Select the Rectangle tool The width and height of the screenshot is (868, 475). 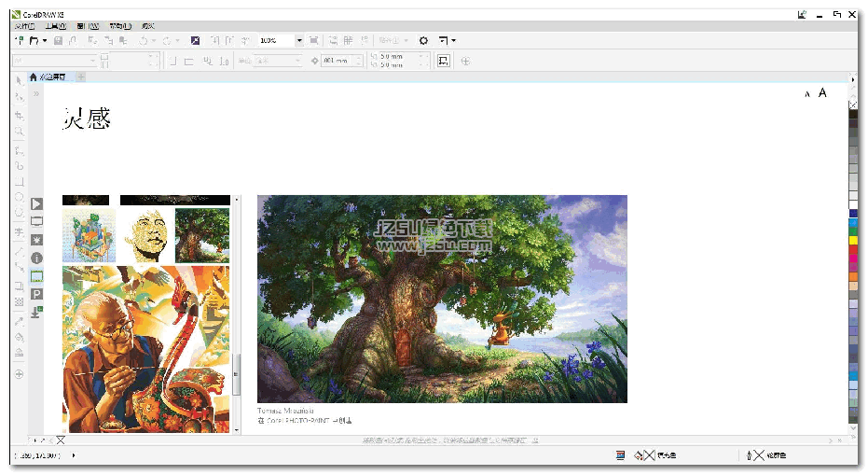pos(19,181)
